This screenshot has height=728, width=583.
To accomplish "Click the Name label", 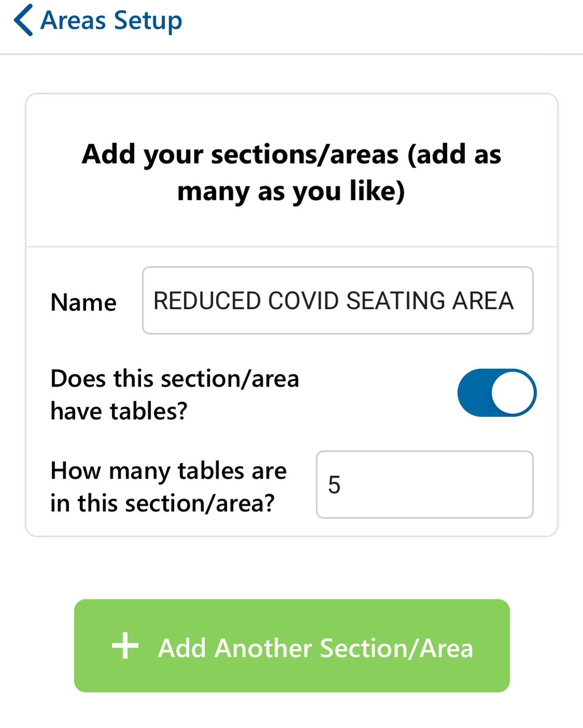I will point(83,302).
